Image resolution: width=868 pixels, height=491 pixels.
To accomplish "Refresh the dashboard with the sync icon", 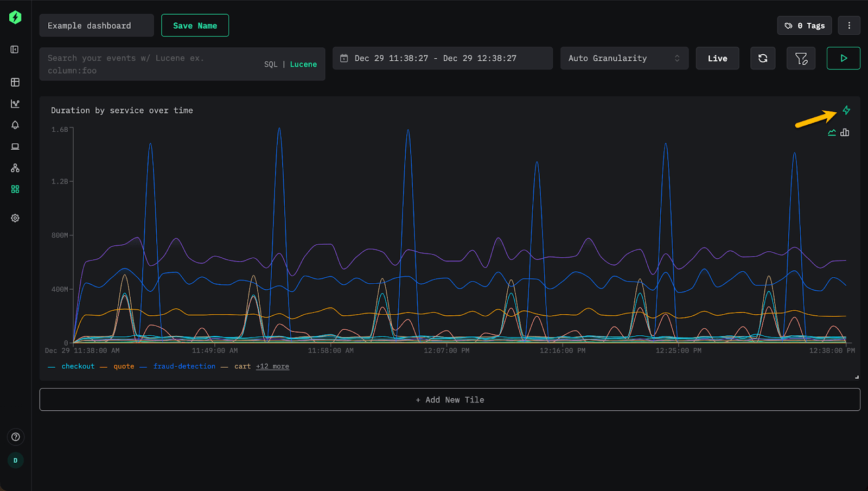I will (763, 58).
